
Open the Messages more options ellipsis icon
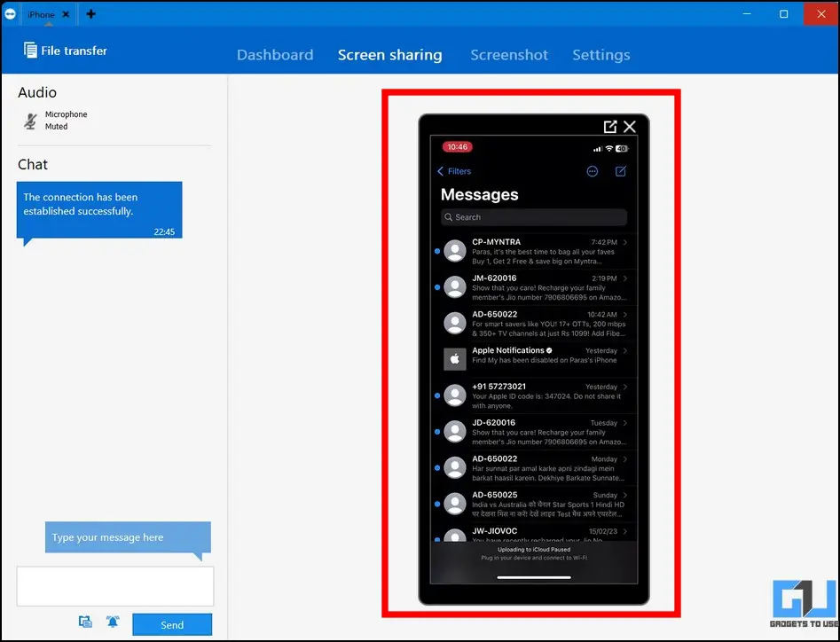pyautogui.click(x=592, y=171)
